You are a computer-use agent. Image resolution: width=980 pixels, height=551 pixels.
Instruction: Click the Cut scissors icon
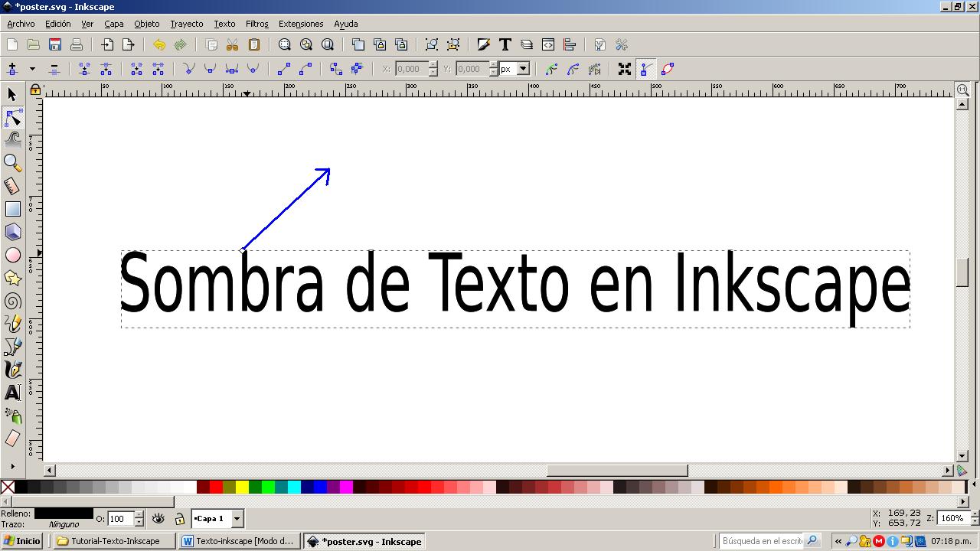point(233,44)
